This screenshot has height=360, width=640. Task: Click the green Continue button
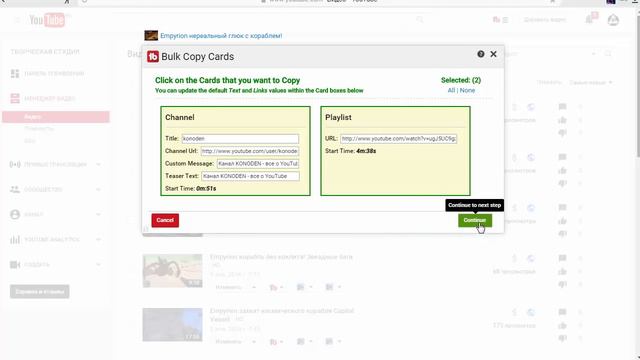click(475, 220)
